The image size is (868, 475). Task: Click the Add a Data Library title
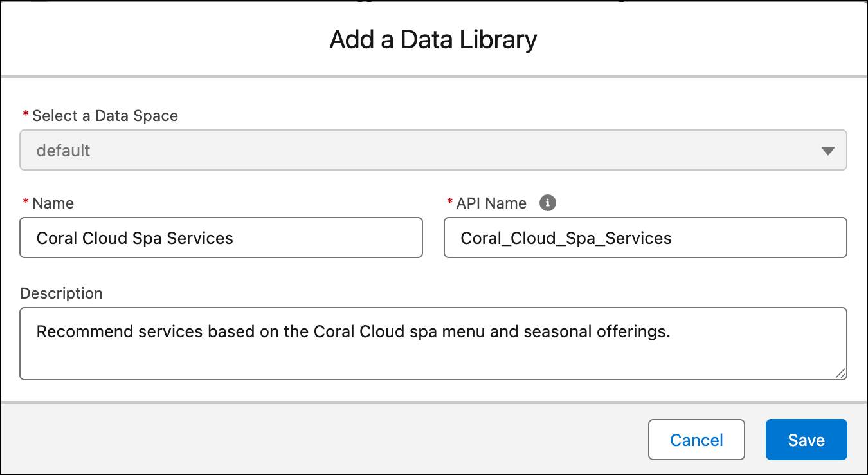[x=434, y=39]
